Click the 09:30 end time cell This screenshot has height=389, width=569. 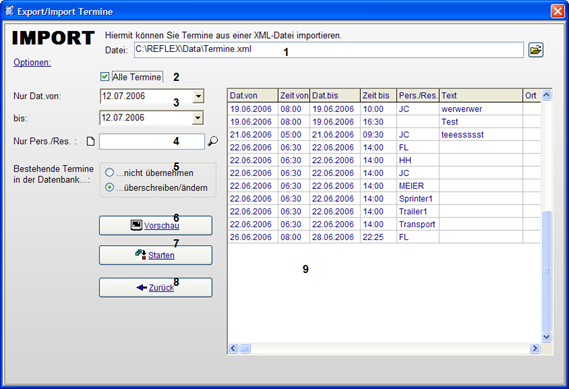[x=378, y=135]
